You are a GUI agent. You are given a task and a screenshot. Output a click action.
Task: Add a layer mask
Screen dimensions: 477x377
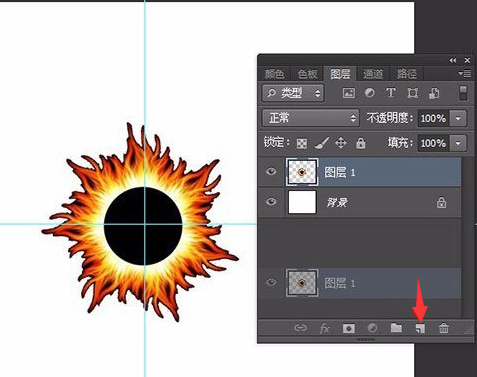[349, 329]
